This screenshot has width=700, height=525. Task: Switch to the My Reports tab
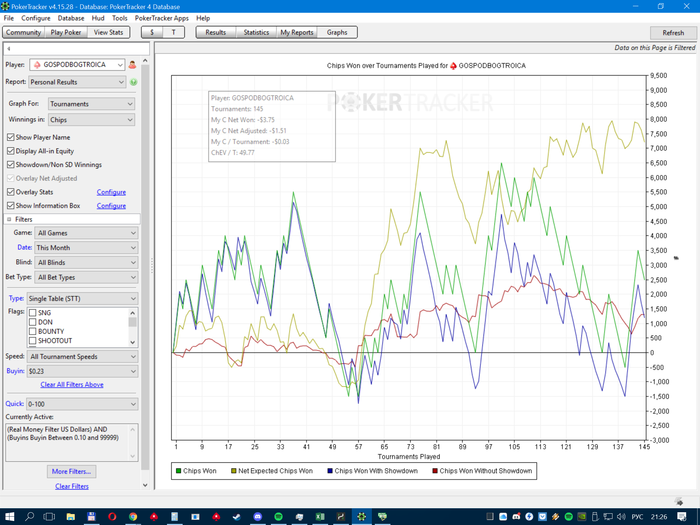pos(296,32)
